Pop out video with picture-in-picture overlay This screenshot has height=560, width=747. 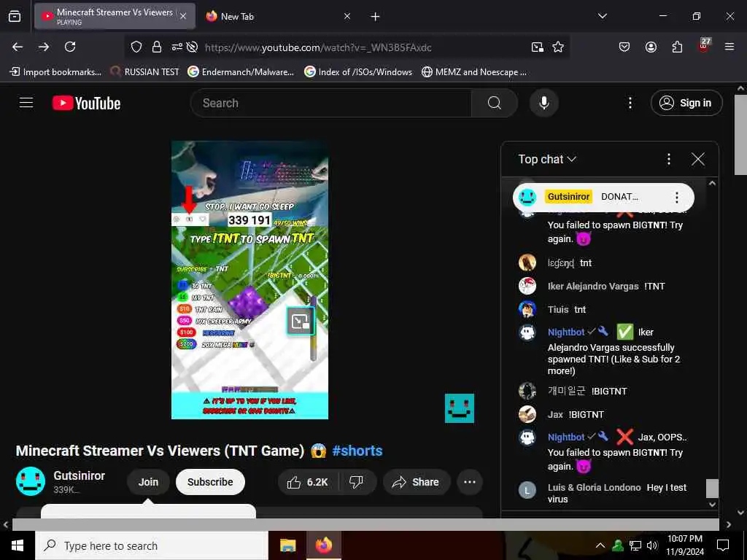[300, 322]
